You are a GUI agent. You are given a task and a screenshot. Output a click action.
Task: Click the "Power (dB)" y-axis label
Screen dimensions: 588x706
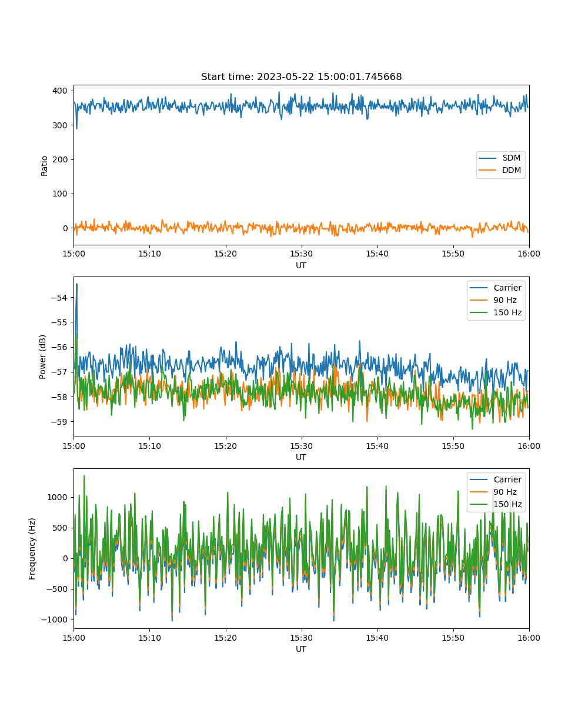tap(43, 357)
